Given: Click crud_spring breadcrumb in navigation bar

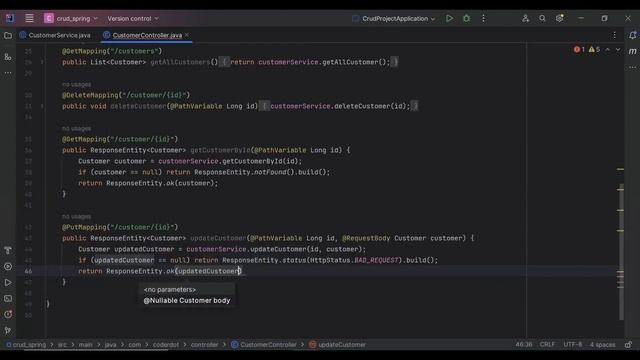Looking at the screenshot, I should tap(26, 344).
